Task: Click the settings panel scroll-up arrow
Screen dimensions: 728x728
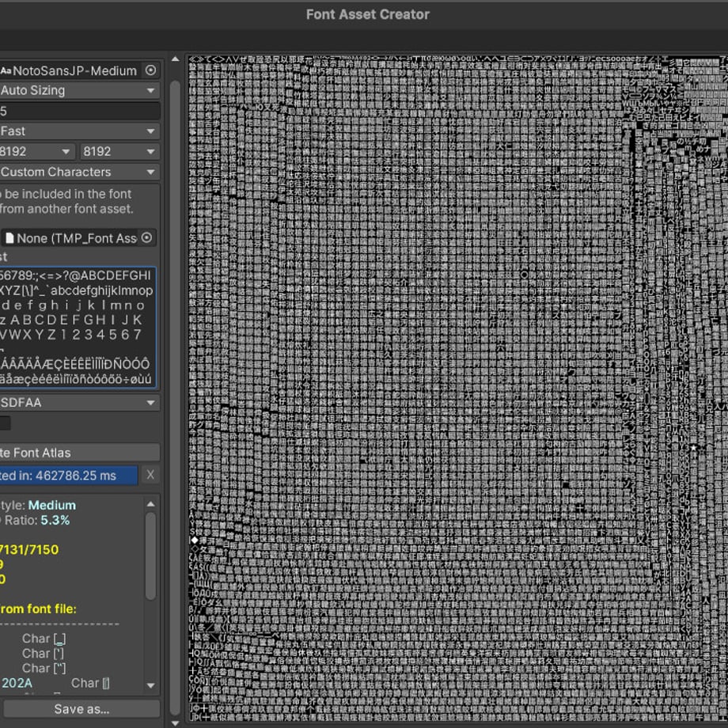Action: tap(175, 59)
